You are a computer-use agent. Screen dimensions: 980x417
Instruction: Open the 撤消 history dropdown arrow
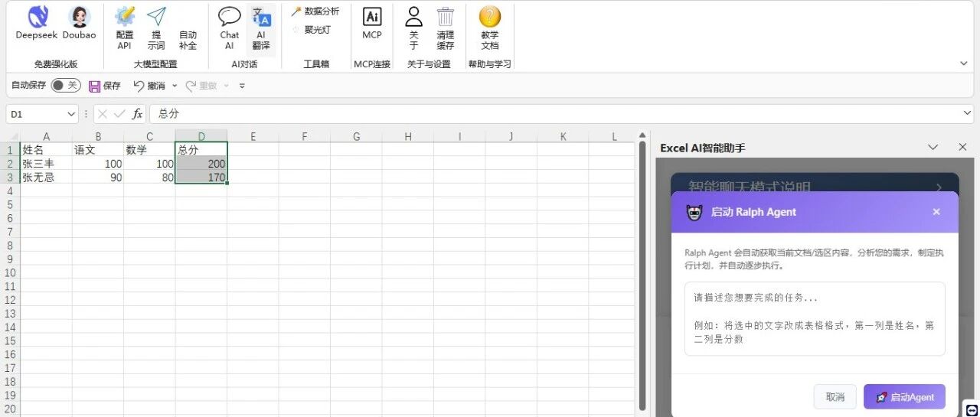[x=175, y=86]
